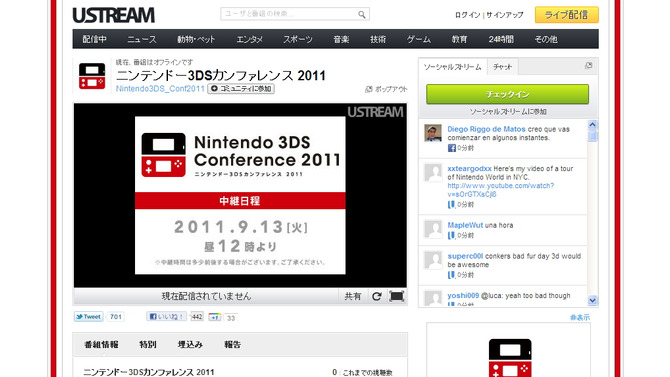
Task: Click the コミュニティに参加 join button
Action: tap(241, 88)
